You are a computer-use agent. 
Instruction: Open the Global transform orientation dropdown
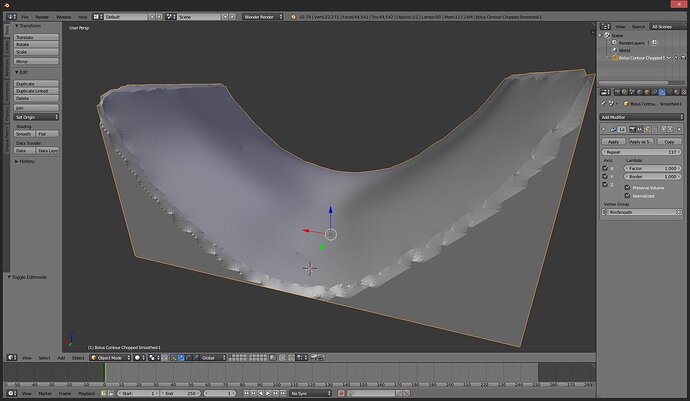(x=213, y=357)
